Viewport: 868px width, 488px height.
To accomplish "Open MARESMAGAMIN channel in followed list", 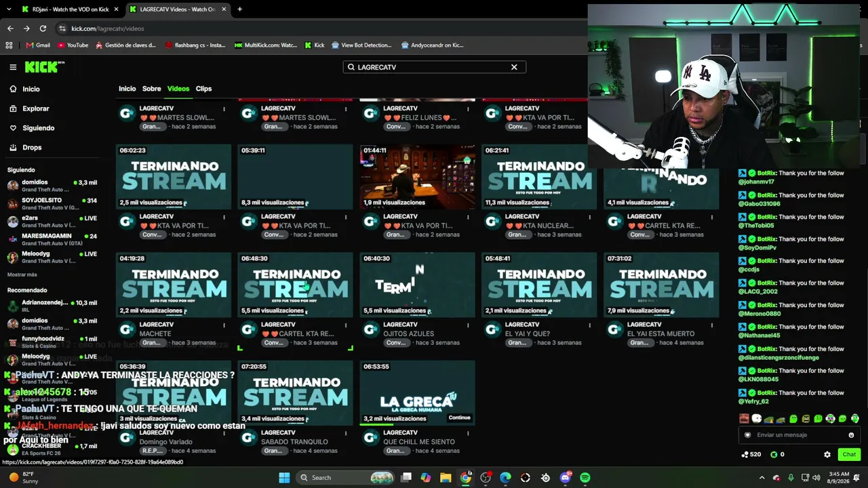I will coord(52,239).
